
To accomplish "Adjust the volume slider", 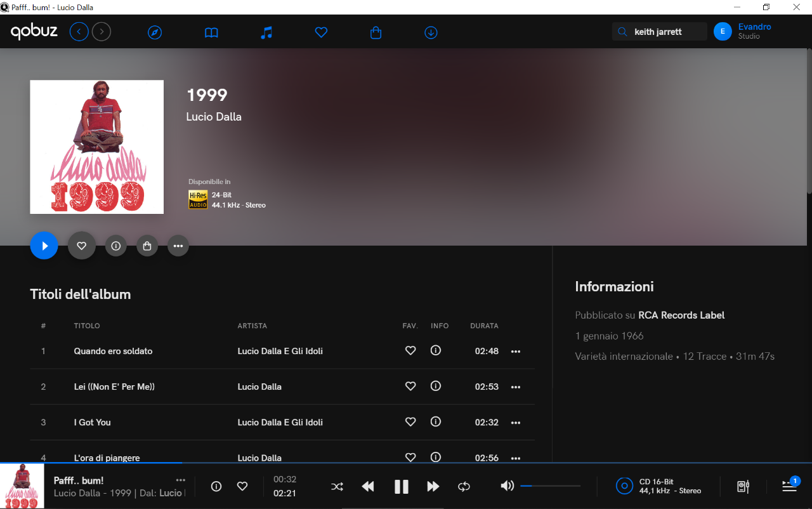I will point(550,486).
